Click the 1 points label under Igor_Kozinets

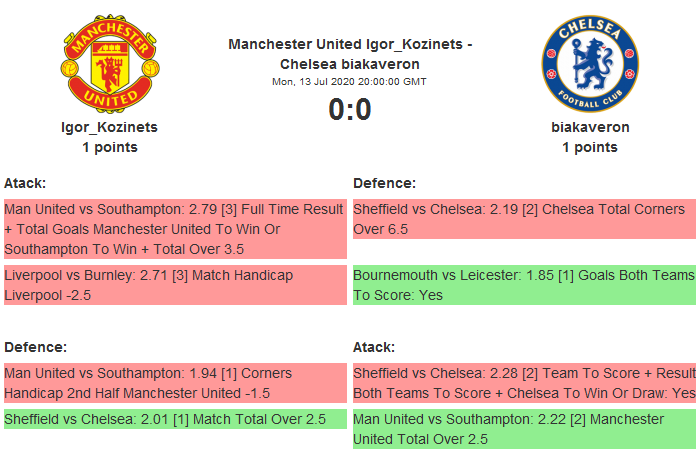point(109,147)
